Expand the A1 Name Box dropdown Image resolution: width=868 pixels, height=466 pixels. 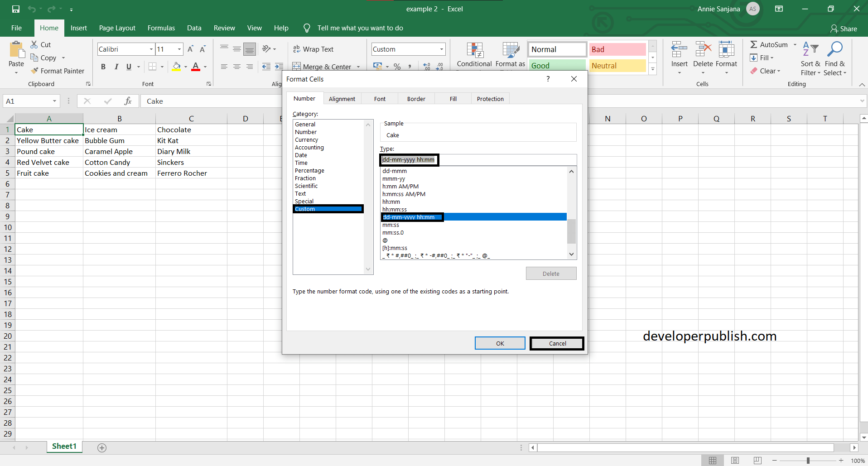54,101
